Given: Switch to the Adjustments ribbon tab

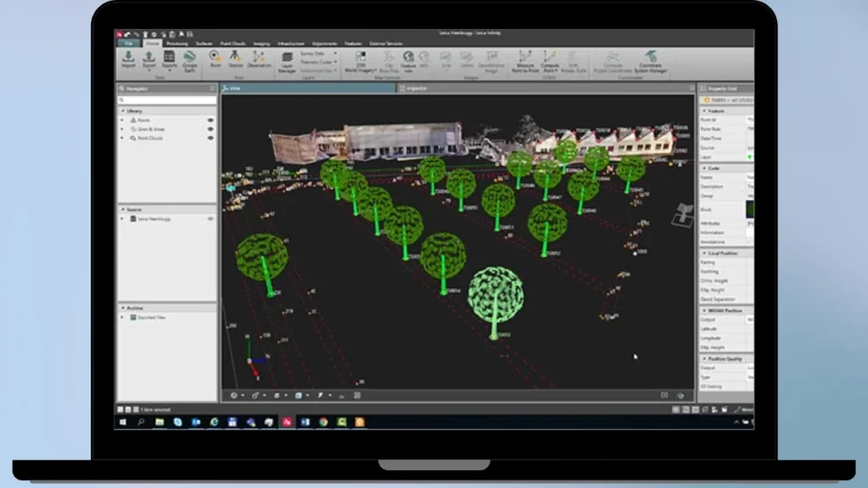Looking at the screenshot, I should pos(325,43).
